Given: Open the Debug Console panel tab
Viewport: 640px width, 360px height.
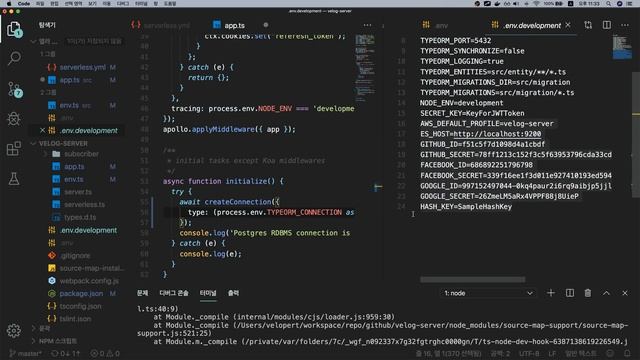Looking at the screenshot, I should pyautogui.click(x=174, y=293).
